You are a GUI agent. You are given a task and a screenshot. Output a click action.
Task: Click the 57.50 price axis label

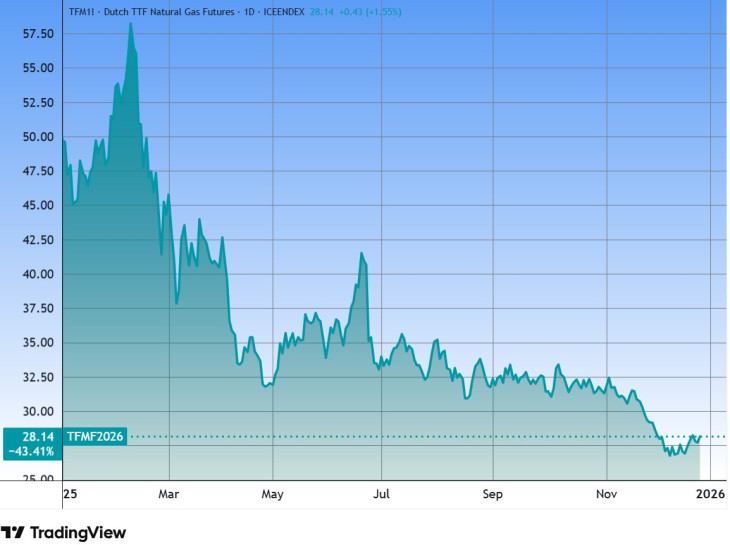(x=38, y=33)
